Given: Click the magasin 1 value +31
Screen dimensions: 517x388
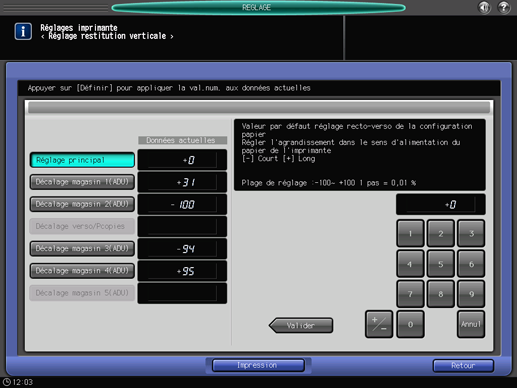Looking at the screenshot, I should point(182,182).
